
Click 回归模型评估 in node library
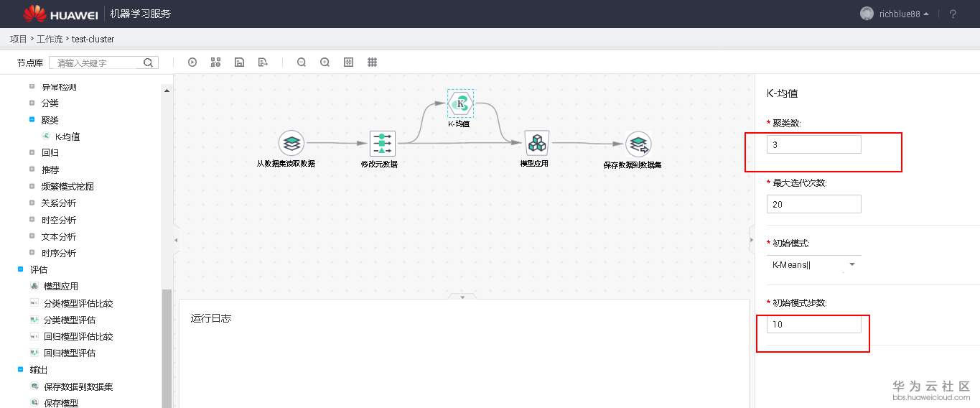pos(70,353)
